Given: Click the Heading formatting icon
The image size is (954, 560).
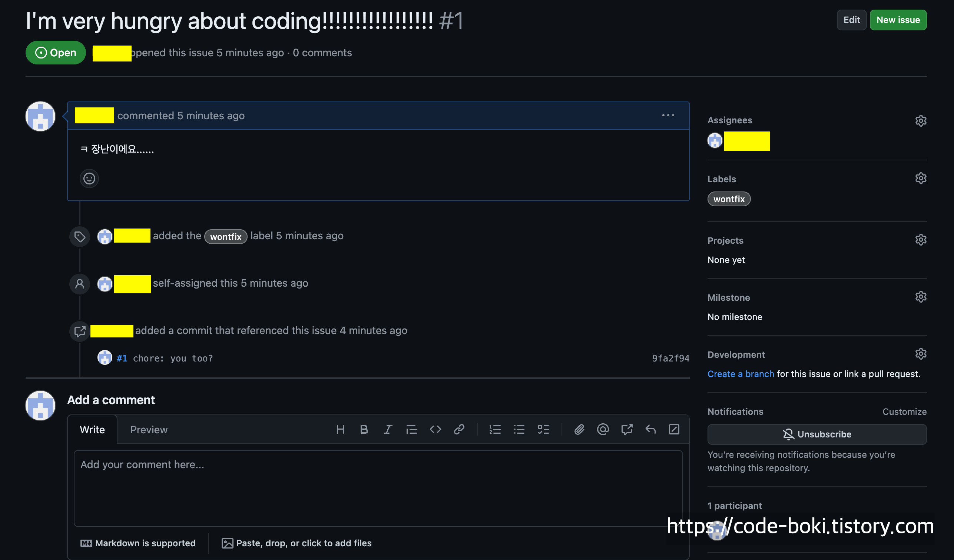Looking at the screenshot, I should 340,430.
